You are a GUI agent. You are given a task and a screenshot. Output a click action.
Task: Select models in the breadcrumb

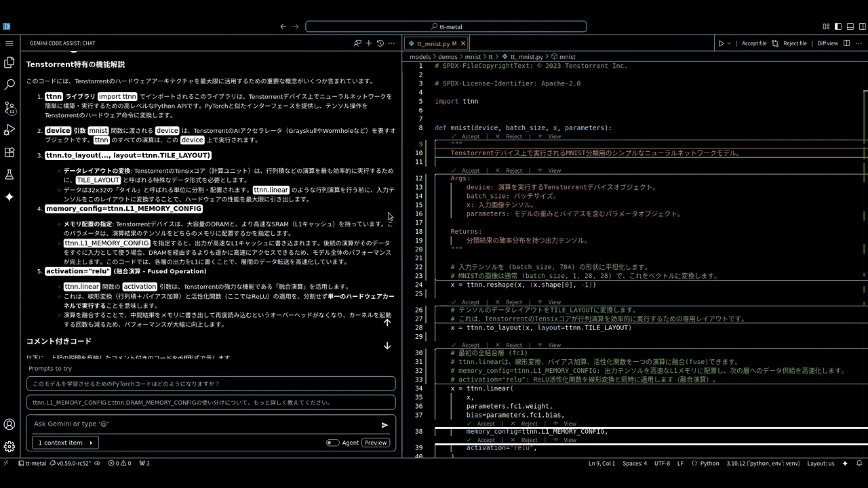pos(420,57)
